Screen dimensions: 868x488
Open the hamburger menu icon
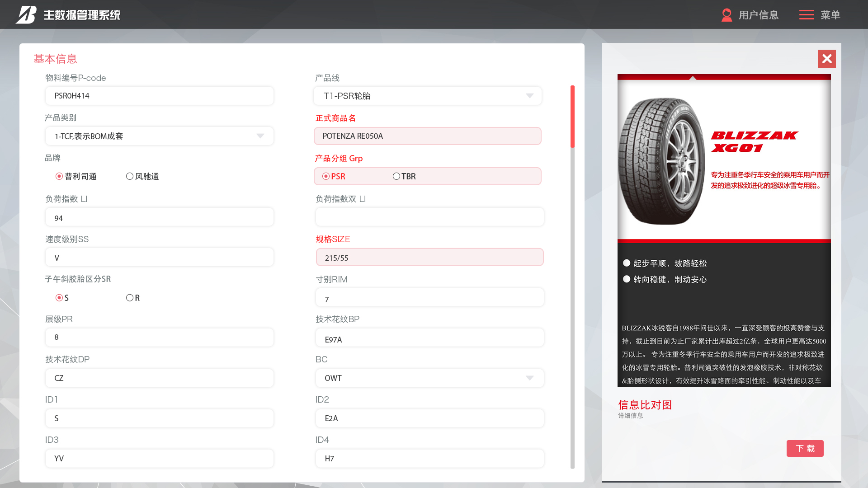click(807, 15)
